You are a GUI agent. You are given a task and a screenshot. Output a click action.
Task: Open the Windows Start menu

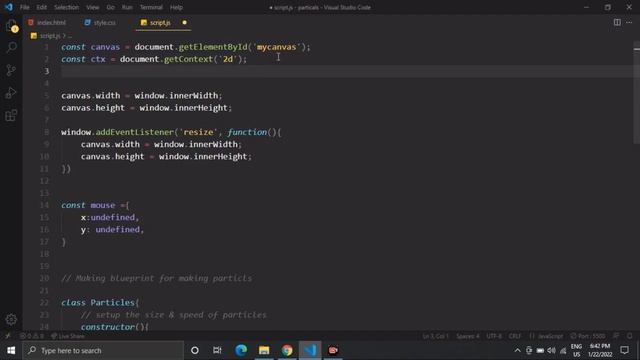pos(11,350)
